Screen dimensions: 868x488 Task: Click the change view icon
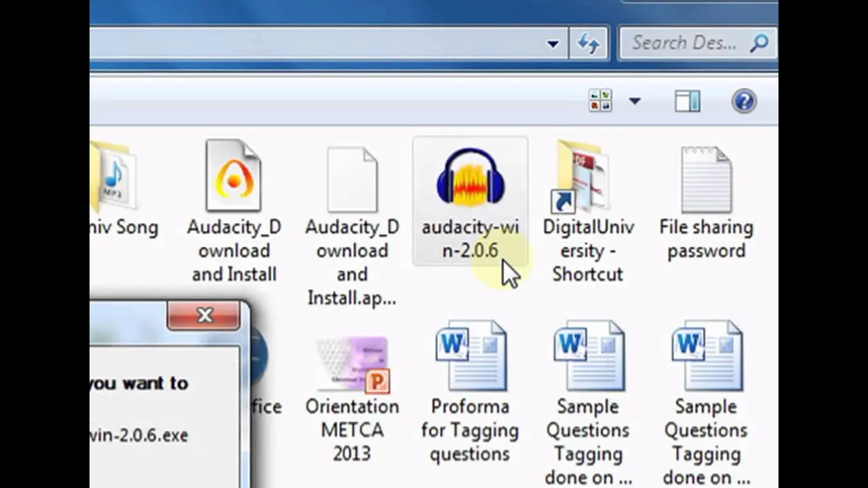600,101
